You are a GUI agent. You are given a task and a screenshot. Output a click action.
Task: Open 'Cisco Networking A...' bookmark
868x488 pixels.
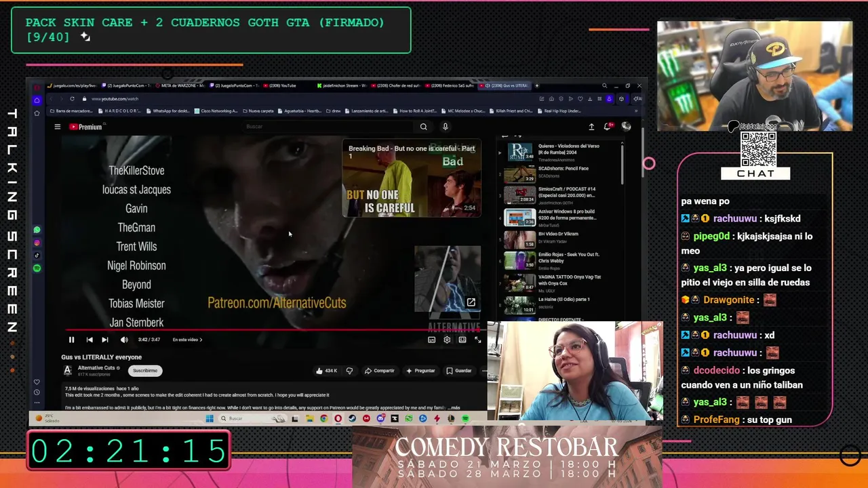pyautogui.click(x=216, y=111)
